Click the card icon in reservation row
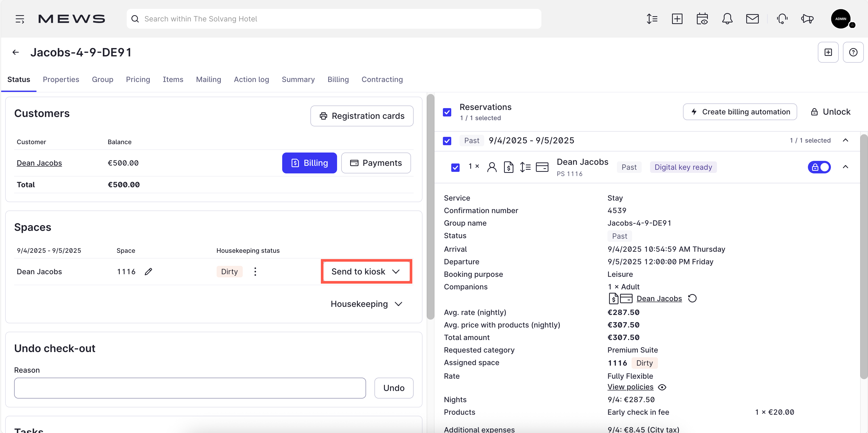 coord(542,167)
